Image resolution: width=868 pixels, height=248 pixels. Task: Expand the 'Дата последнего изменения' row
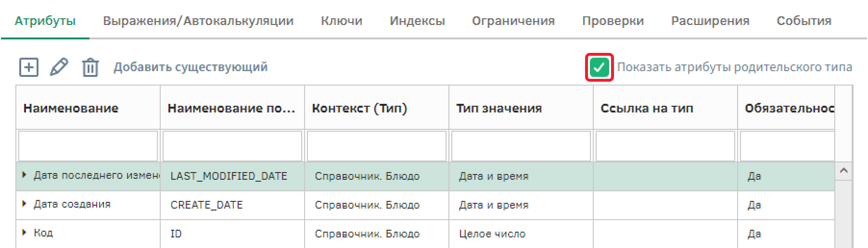click(25, 175)
